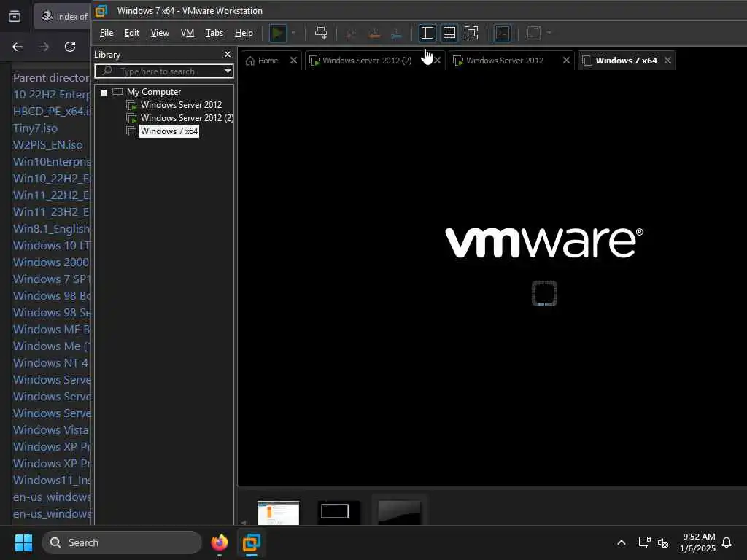Open the VM menu

(x=187, y=33)
